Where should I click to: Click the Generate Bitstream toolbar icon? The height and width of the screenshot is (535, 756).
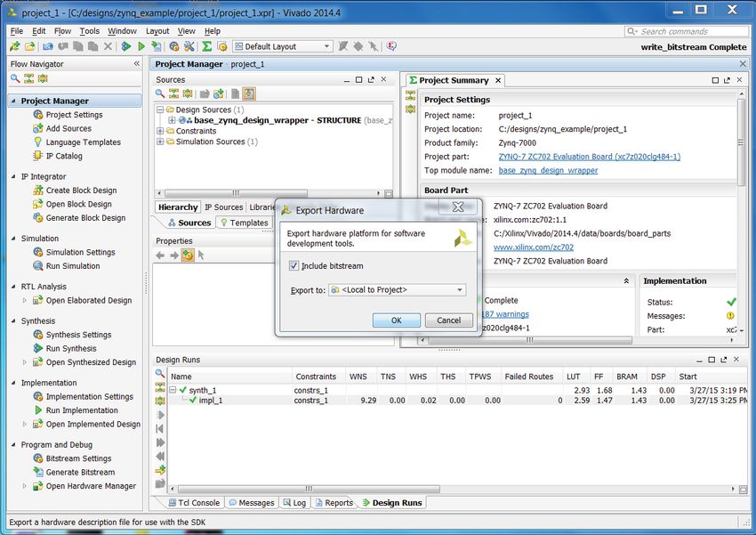[157, 46]
